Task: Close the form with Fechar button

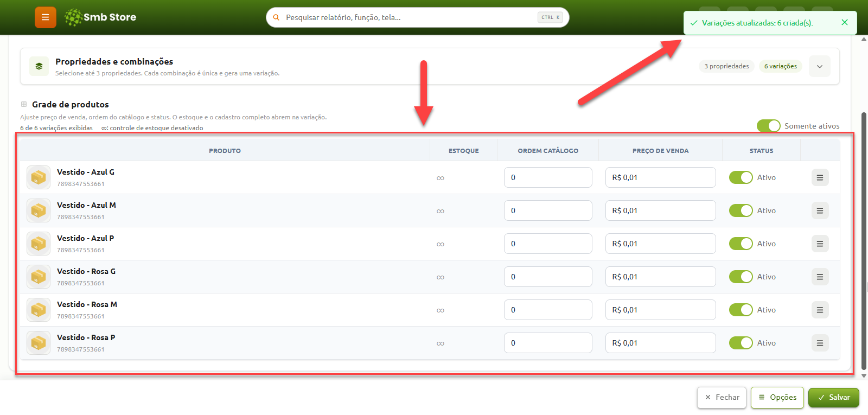Action: [722, 398]
